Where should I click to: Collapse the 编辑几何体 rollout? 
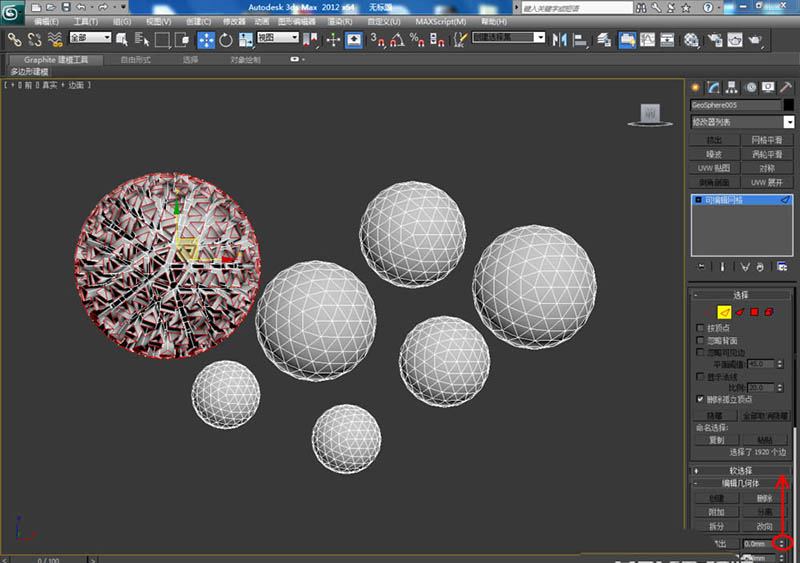tap(740, 483)
